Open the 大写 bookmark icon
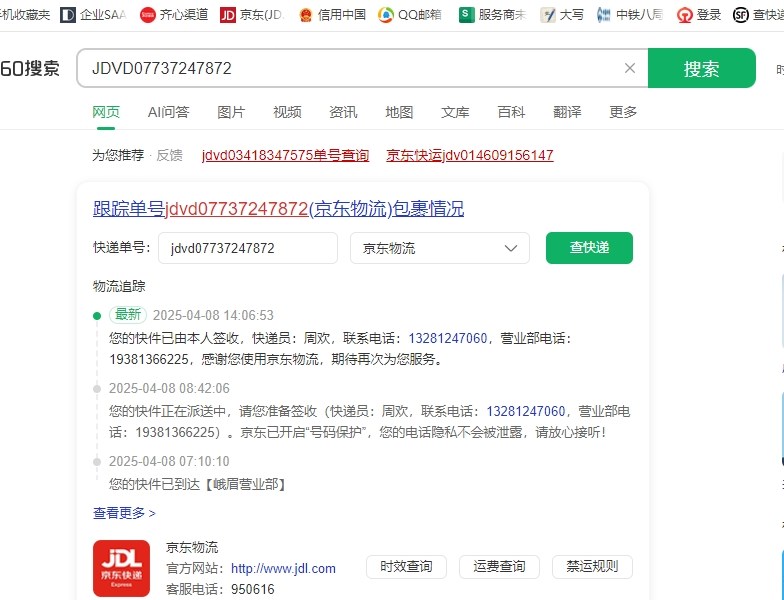 548,15
